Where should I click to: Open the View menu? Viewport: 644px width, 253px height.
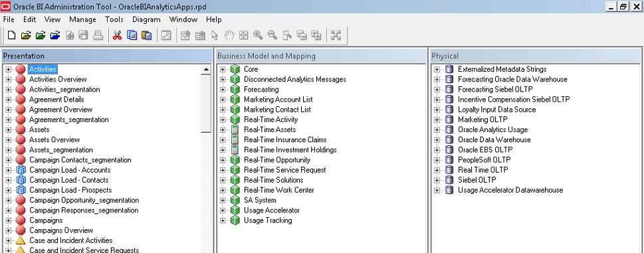coord(53,19)
